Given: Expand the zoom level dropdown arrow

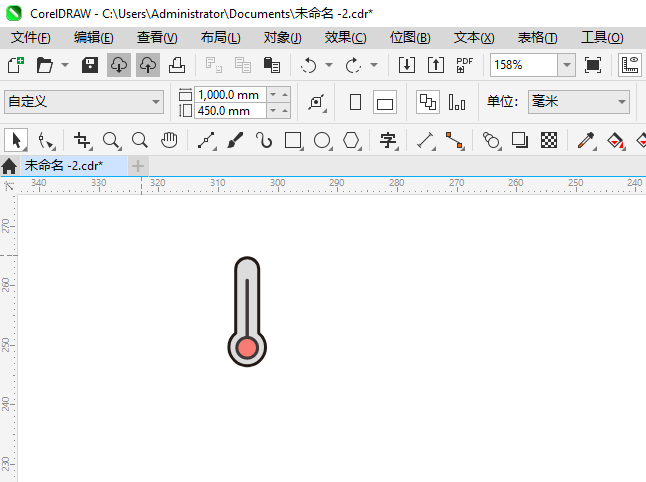Looking at the screenshot, I should click(x=567, y=65).
